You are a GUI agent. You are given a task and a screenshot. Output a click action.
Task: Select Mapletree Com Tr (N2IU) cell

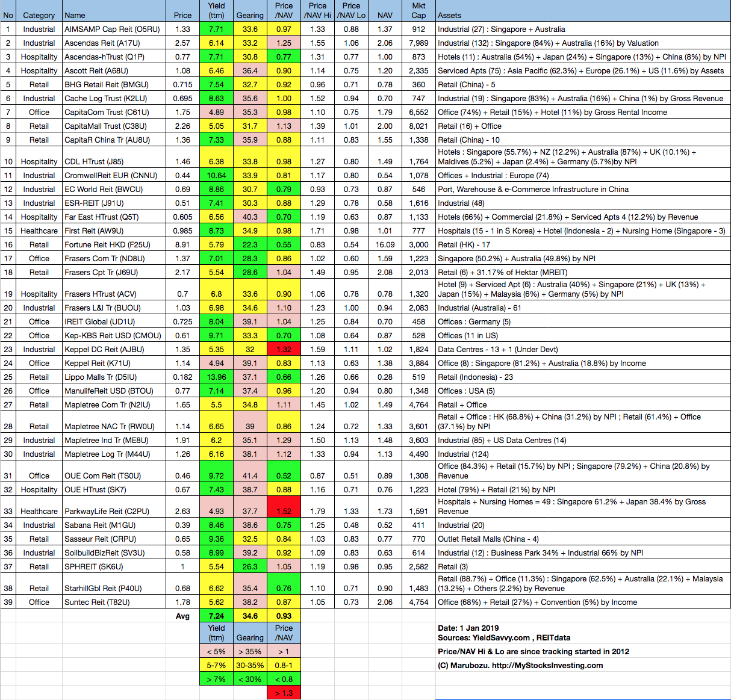pos(114,404)
